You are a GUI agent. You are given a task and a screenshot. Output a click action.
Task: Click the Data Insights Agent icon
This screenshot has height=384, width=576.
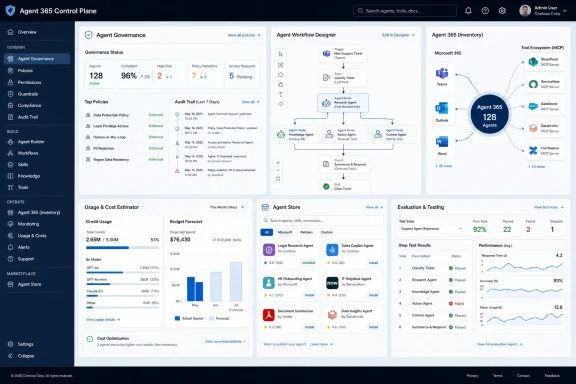332,315
